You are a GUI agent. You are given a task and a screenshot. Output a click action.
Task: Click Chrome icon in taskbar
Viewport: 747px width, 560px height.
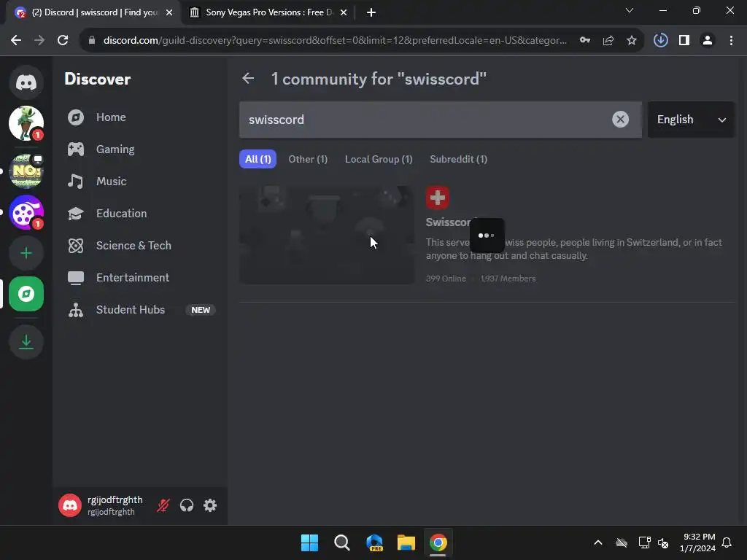438,542
